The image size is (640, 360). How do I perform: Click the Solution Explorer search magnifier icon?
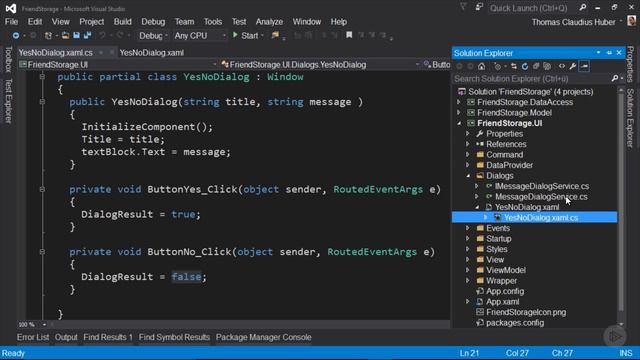point(615,78)
